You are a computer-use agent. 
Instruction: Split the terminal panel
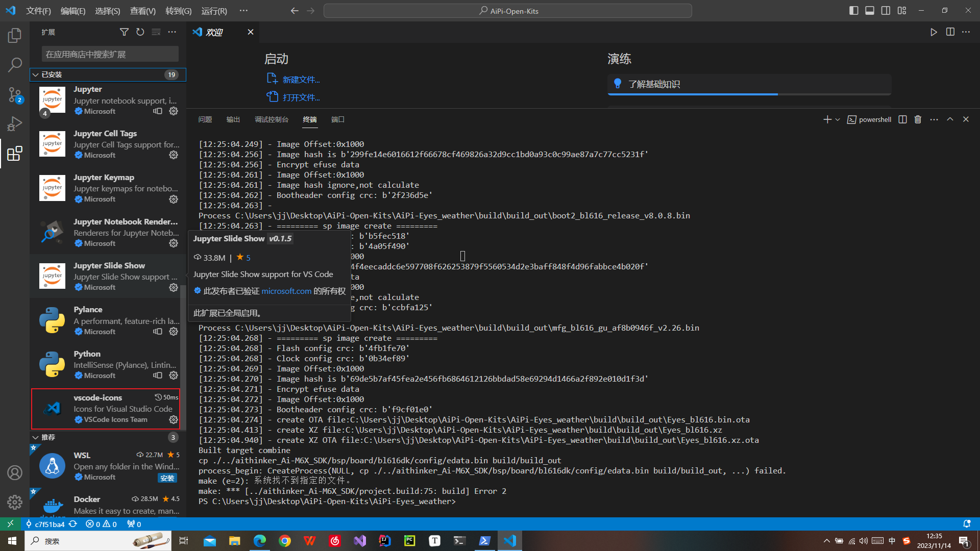pos(902,119)
